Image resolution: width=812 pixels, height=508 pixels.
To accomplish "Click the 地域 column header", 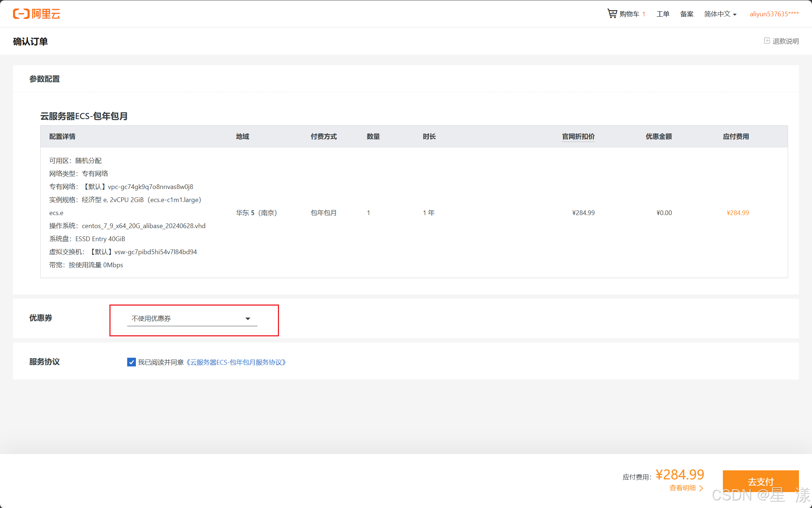I will pos(242,137).
